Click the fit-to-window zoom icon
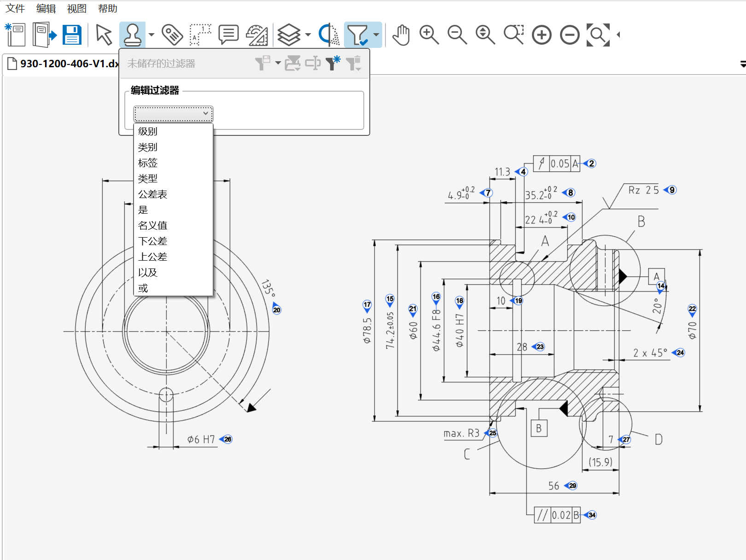The height and width of the screenshot is (560, 746). point(598,35)
